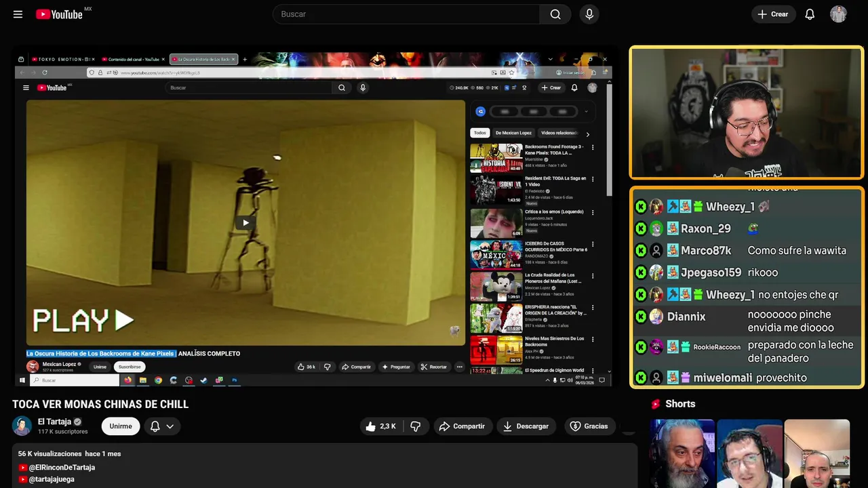Expand the chevron beside the blurred stat pills
The height and width of the screenshot is (488, 868).
586,112
